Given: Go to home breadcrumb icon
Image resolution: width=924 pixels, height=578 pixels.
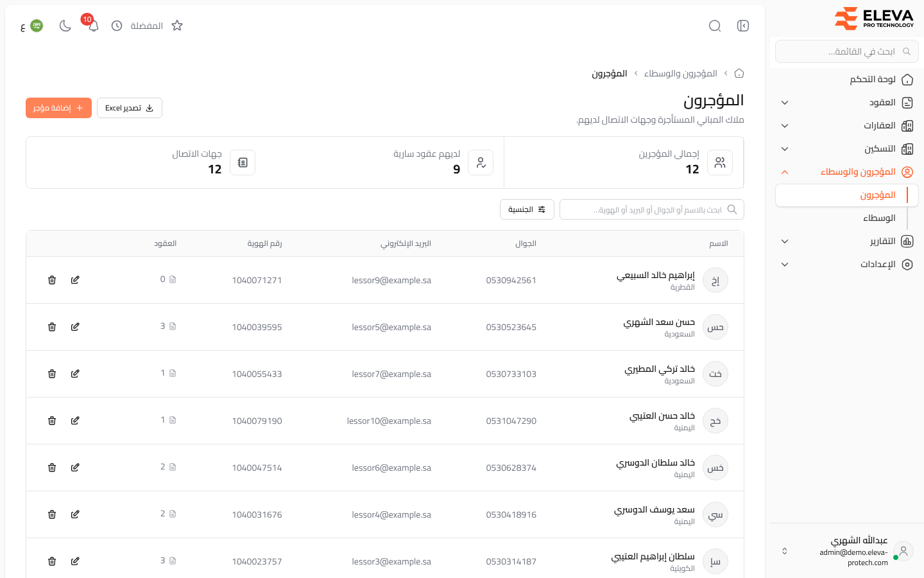Looking at the screenshot, I should (x=739, y=73).
